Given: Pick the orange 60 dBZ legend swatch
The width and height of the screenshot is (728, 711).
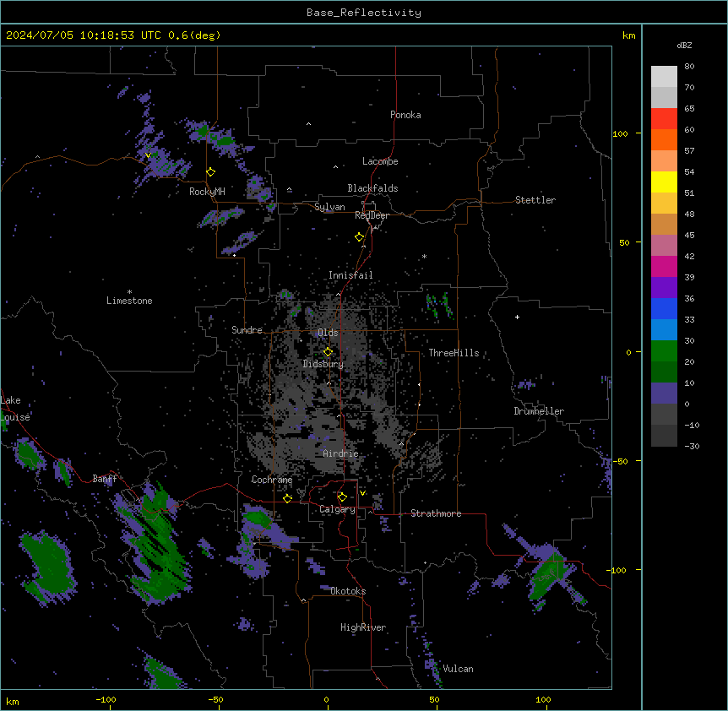Looking at the screenshot, I should click(x=664, y=139).
